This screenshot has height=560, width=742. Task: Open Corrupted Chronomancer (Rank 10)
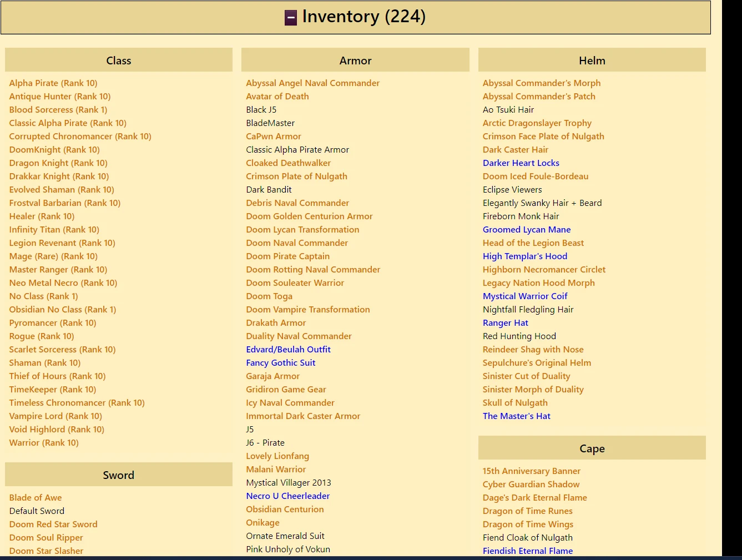(80, 137)
